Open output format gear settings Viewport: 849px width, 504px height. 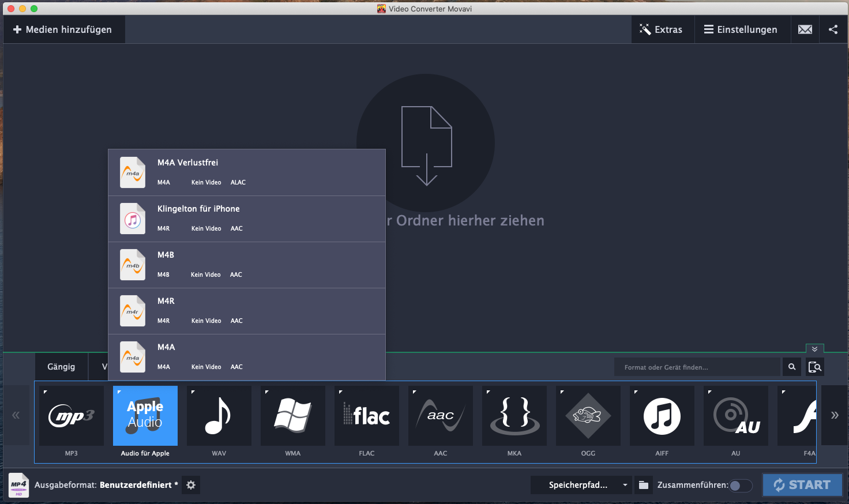[x=191, y=485]
